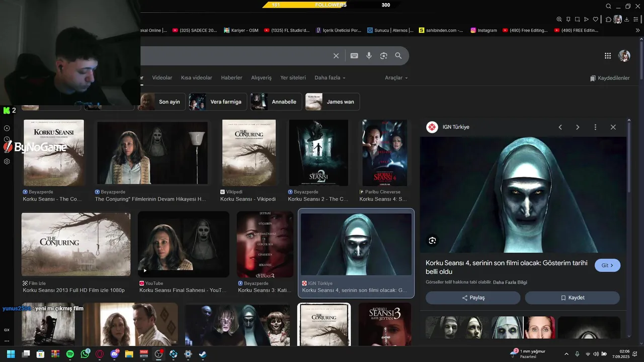Switch to the Videolar tab
Image resolution: width=644 pixels, height=362 pixels.
click(162, 78)
